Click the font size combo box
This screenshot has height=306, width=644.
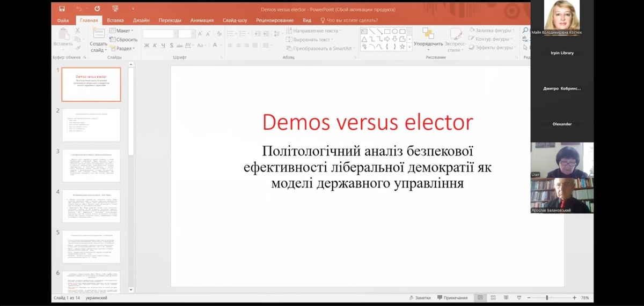tap(187, 33)
